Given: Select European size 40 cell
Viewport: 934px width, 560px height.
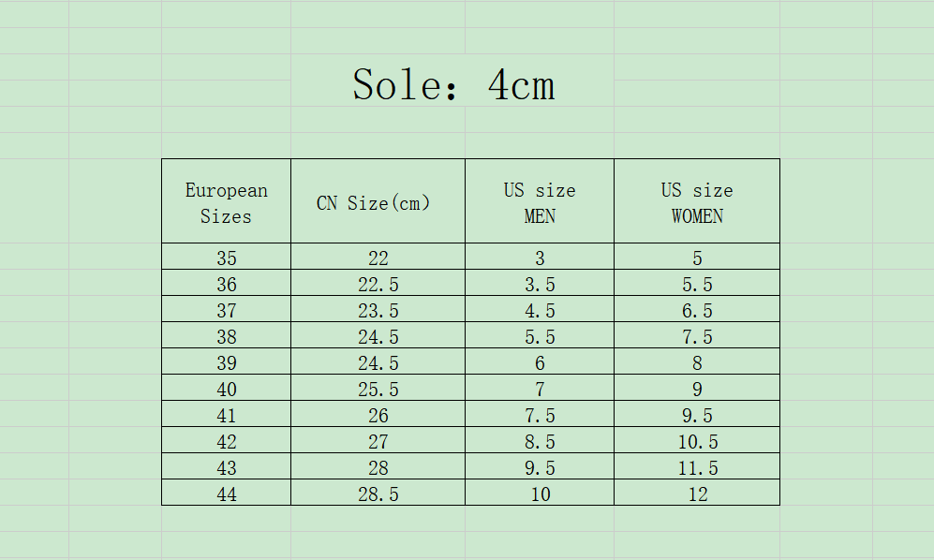Looking at the screenshot, I should (x=226, y=389).
